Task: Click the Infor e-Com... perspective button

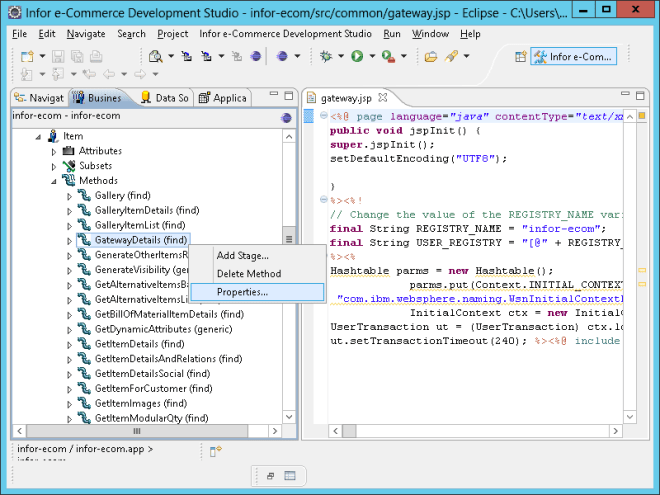Action: pos(574,57)
